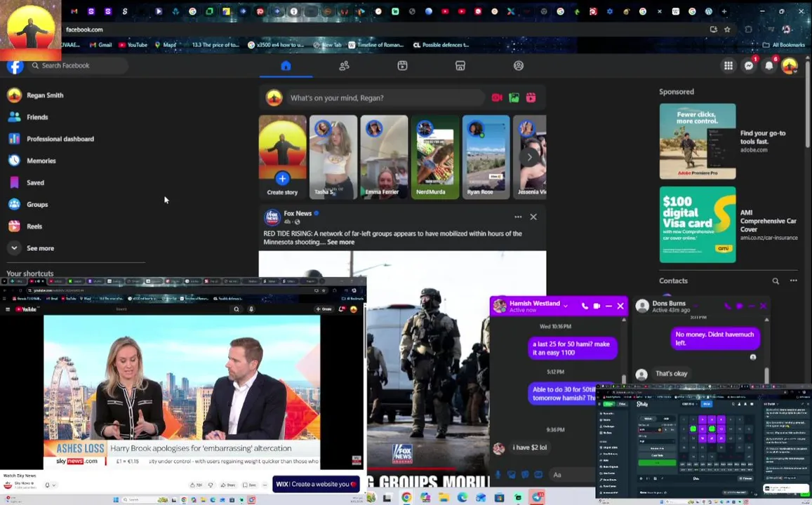Open Emma Ferrier's story
Screen dimensions: 812x505
tap(384, 157)
